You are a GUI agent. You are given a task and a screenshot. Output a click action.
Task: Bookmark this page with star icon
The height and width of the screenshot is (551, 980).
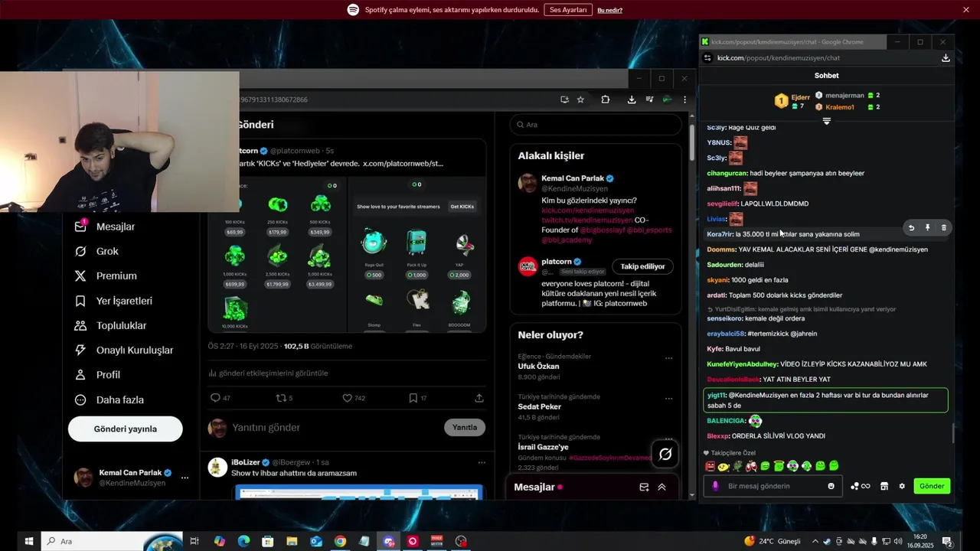click(580, 99)
